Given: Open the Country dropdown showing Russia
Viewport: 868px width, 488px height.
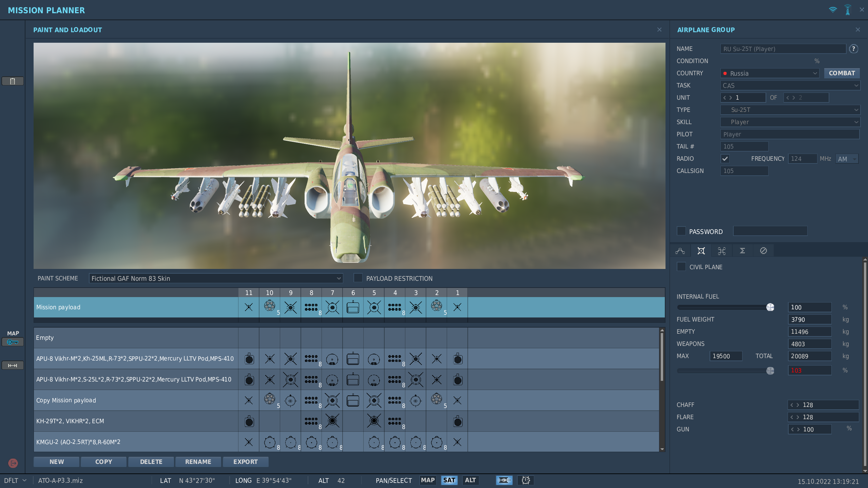Looking at the screenshot, I should point(770,73).
